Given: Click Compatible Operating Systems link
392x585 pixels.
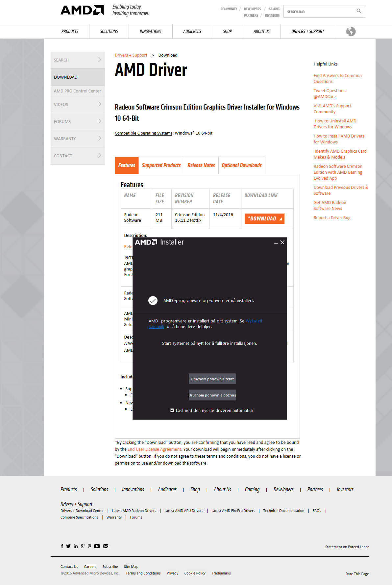Looking at the screenshot, I should pos(143,133).
